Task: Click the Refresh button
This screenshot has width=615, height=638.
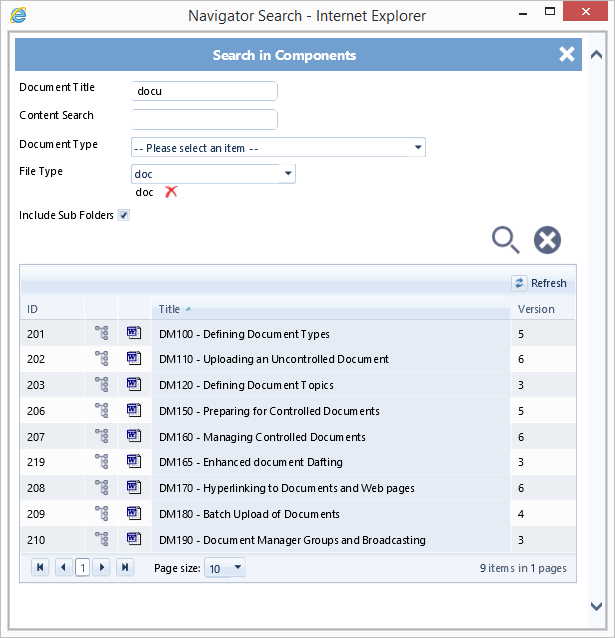Action: tap(539, 283)
